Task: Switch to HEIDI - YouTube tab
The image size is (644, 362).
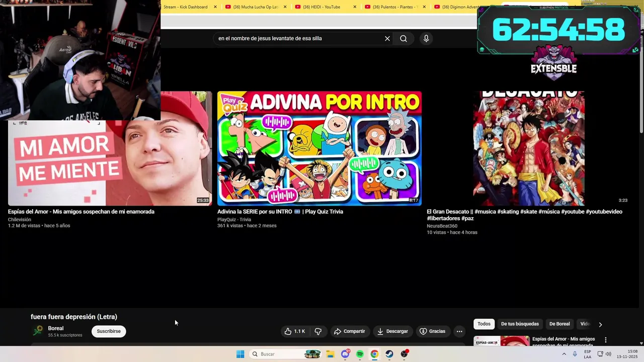Action: [325, 7]
